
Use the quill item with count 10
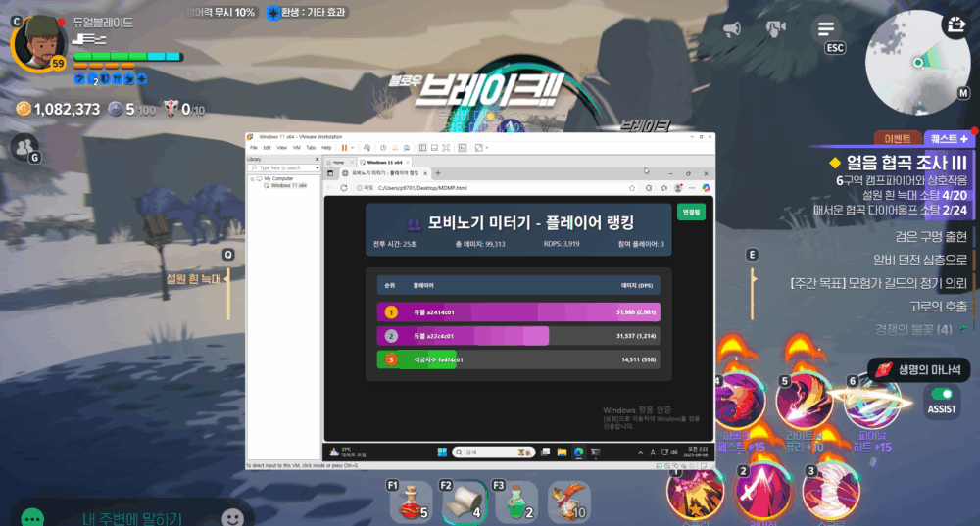(x=567, y=502)
